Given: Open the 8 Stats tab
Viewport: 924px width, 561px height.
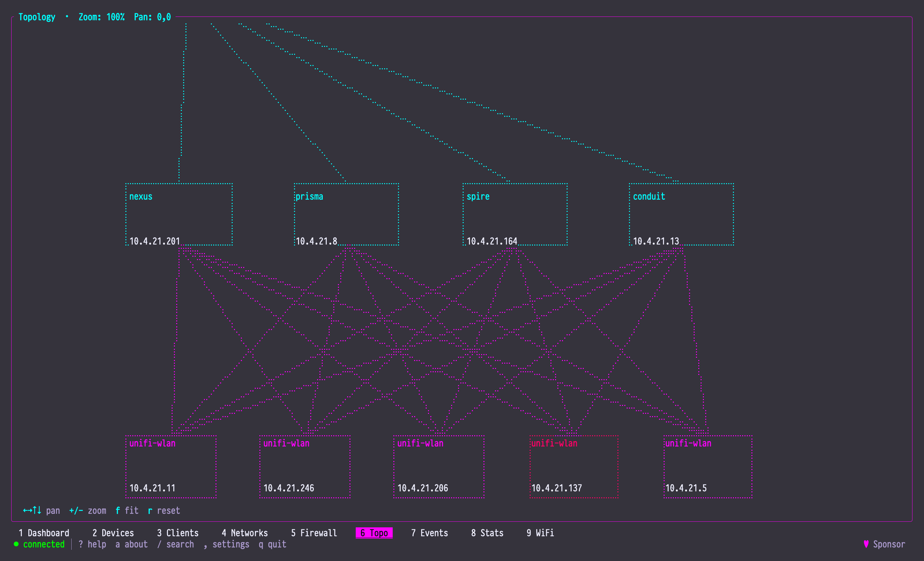Looking at the screenshot, I should click(487, 533).
